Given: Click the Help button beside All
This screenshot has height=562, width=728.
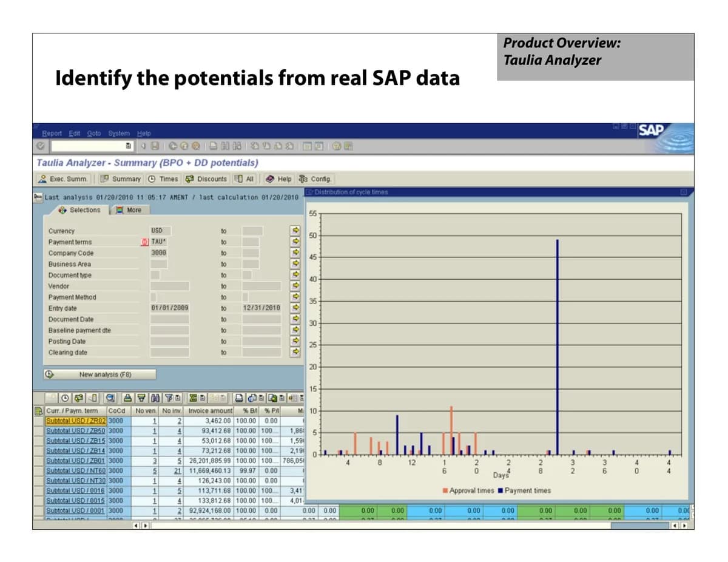Looking at the screenshot, I should coord(279,179).
